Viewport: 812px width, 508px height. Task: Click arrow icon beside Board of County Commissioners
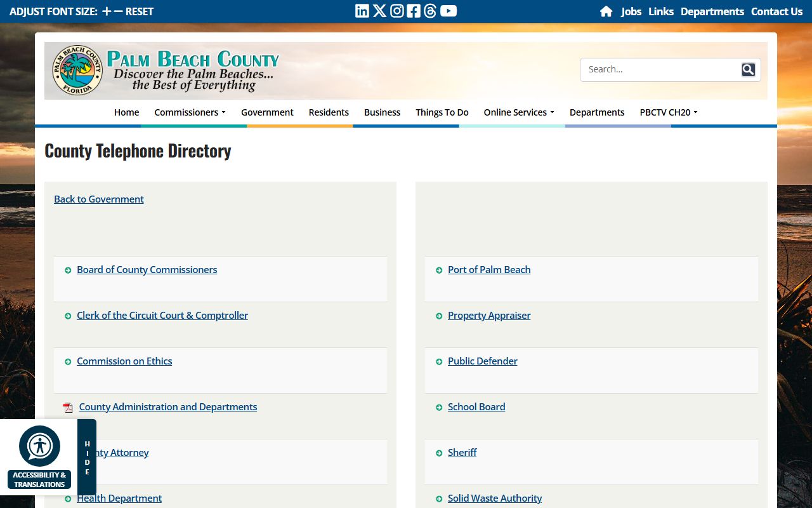[x=68, y=271]
